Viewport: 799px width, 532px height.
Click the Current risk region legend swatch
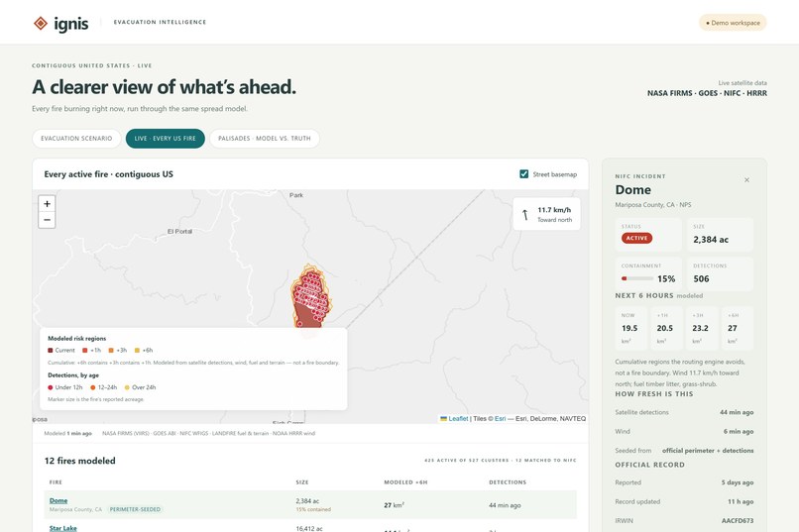(x=51, y=351)
